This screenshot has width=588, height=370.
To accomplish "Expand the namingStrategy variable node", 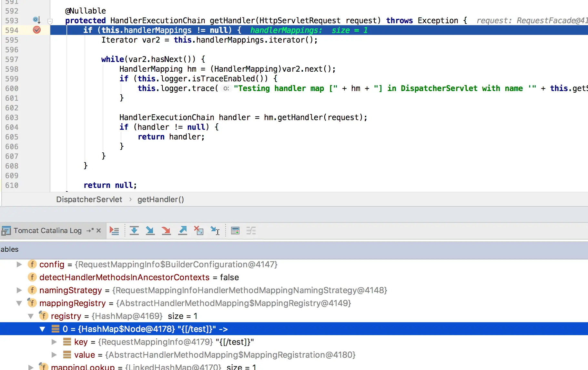I will pos(19,290).
